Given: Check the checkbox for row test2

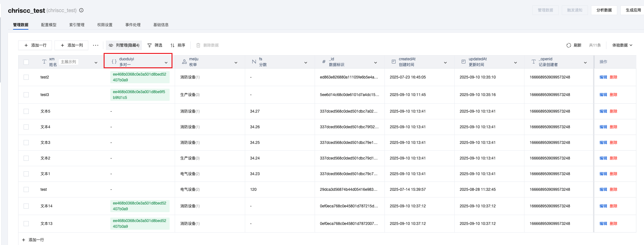Looking at the screenshot, I should 26,77.
